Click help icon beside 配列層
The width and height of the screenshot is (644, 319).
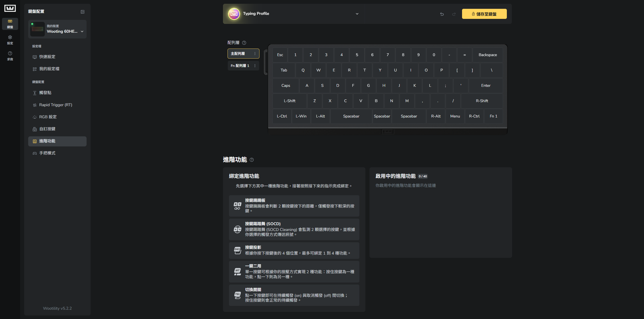[x=244, y=43]
